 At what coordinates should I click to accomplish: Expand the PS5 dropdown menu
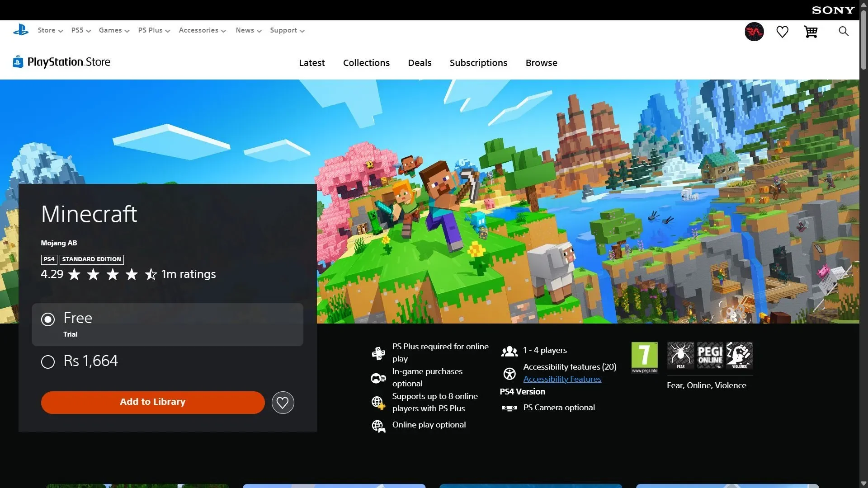pos(81,30)
